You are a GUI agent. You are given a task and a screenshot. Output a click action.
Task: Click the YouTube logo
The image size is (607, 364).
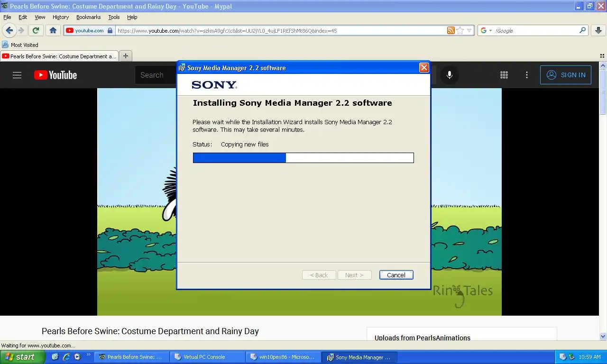(55, 75)
